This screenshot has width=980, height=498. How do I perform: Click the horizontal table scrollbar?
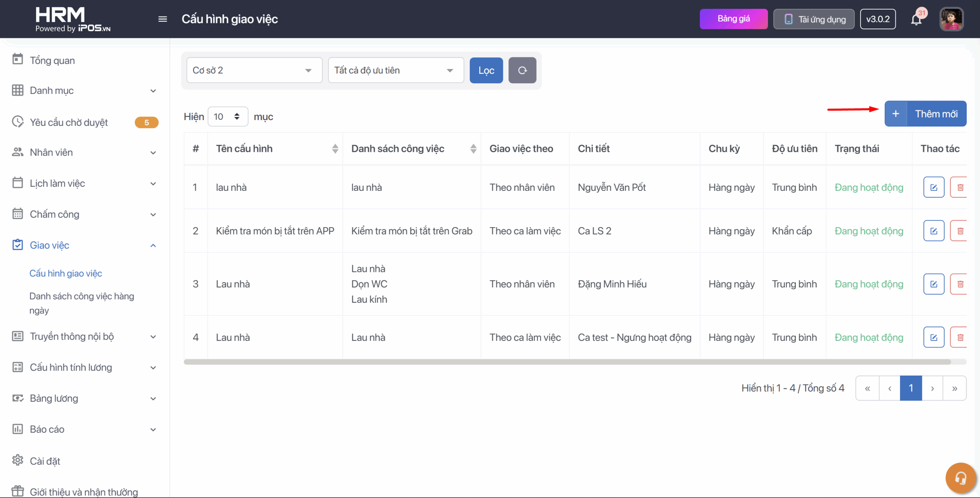567,362
